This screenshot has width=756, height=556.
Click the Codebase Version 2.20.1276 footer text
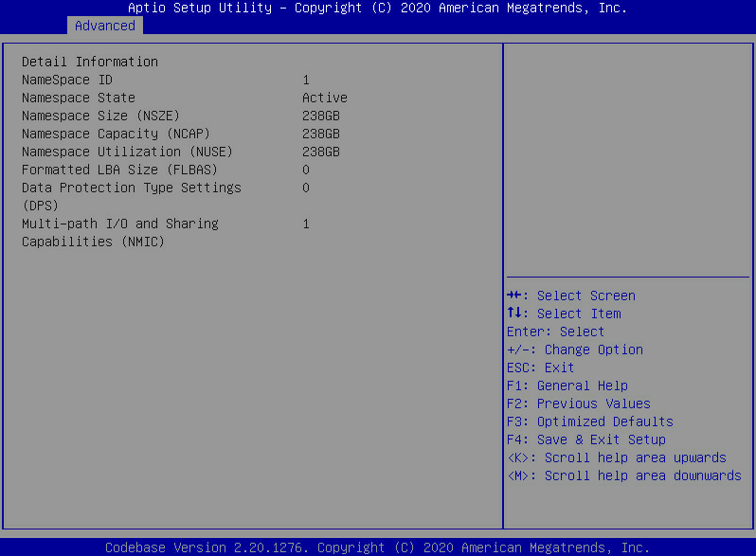(x=377, y=547)
